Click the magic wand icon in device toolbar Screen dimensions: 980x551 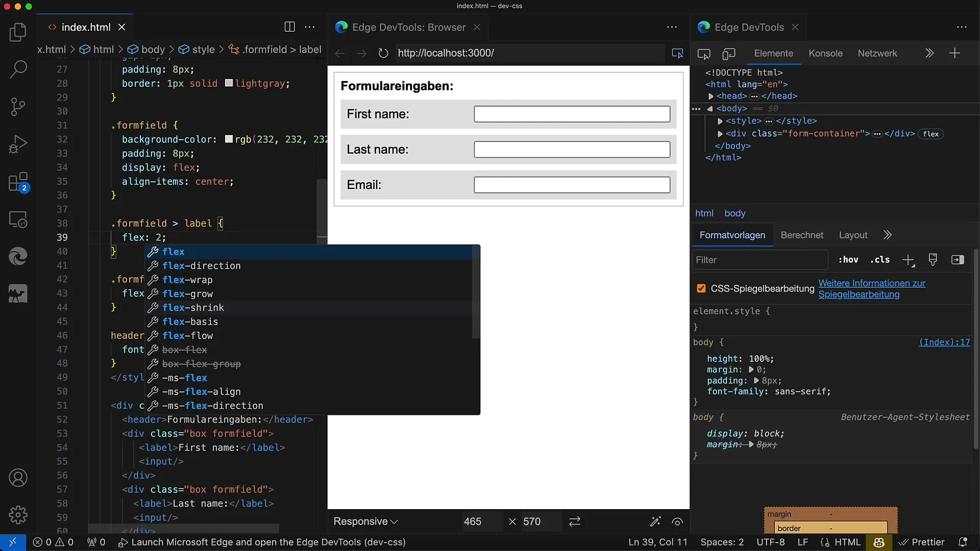click(655, 521)
